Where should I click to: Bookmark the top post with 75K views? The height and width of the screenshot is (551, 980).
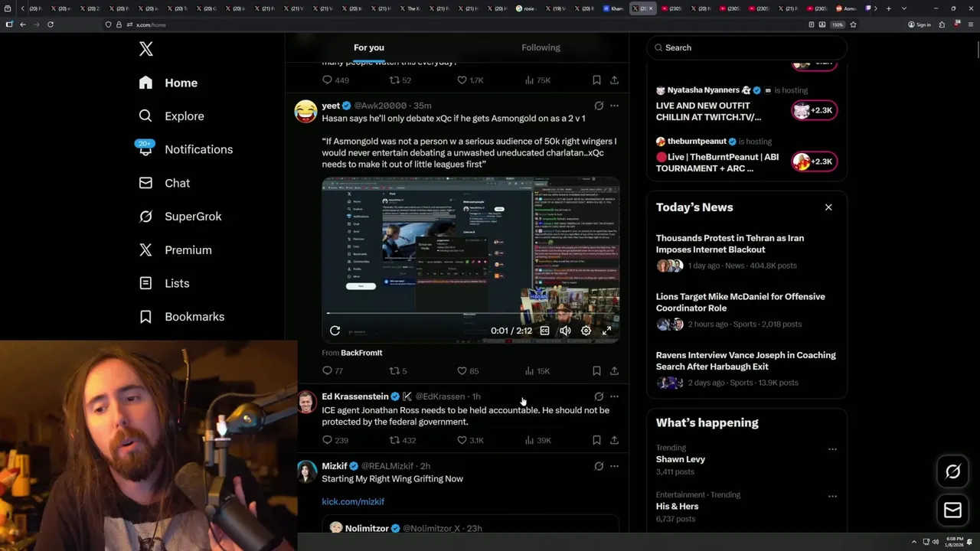596,80
